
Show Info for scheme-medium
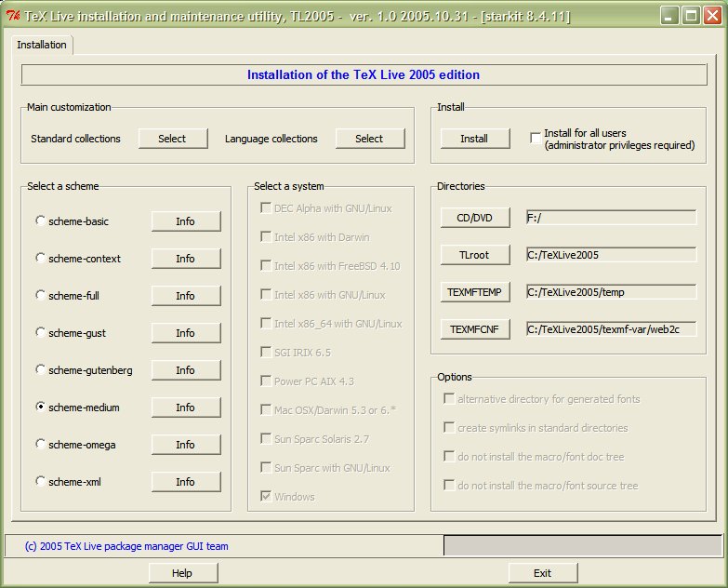(x=186, y=408)
